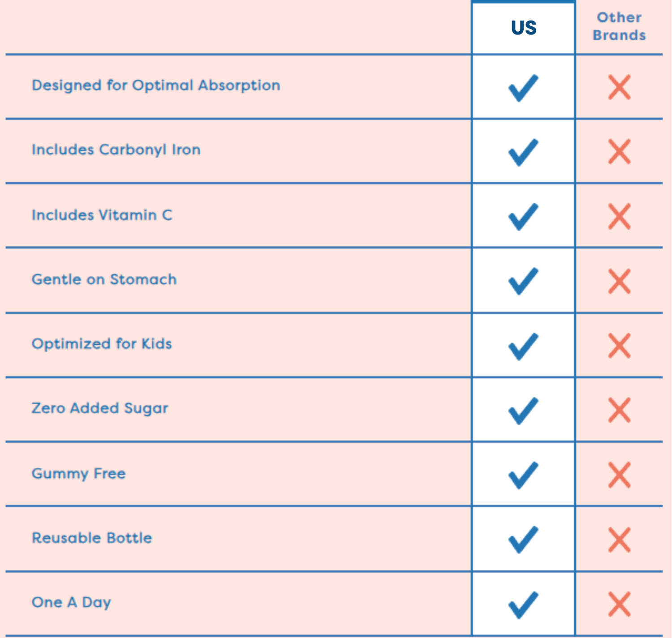Click the One A Day text

tap(71, 602)
